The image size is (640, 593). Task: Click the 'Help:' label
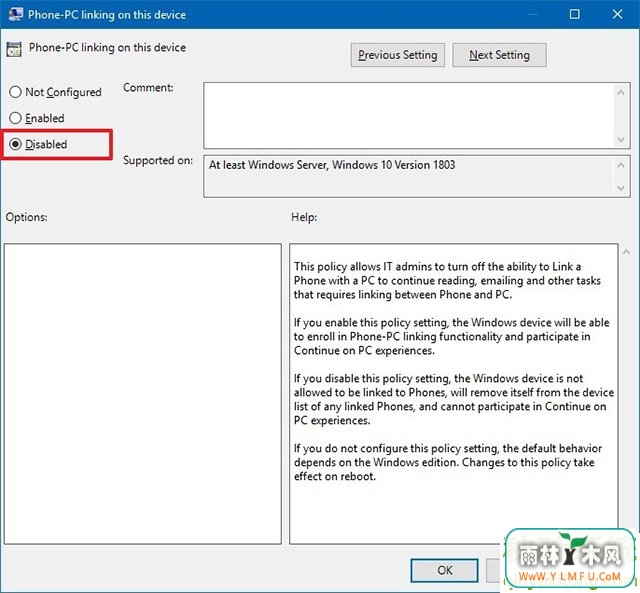click(304, 217)
